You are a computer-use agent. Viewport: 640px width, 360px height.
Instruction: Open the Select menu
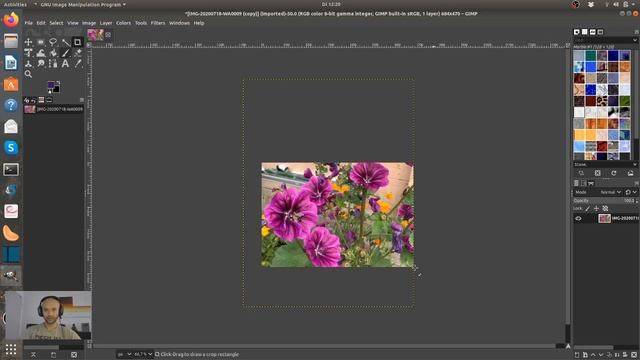(x=56, y=23)
